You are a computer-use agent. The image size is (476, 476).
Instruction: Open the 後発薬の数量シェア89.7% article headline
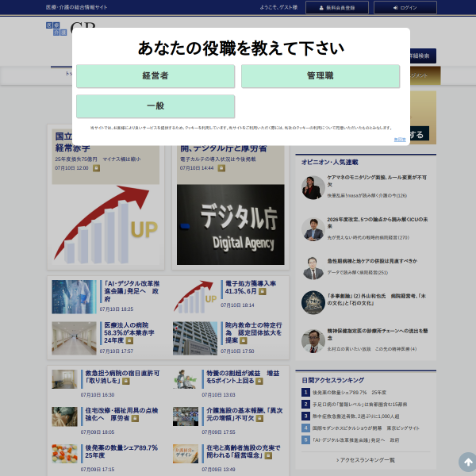click(x=121, y=451)
